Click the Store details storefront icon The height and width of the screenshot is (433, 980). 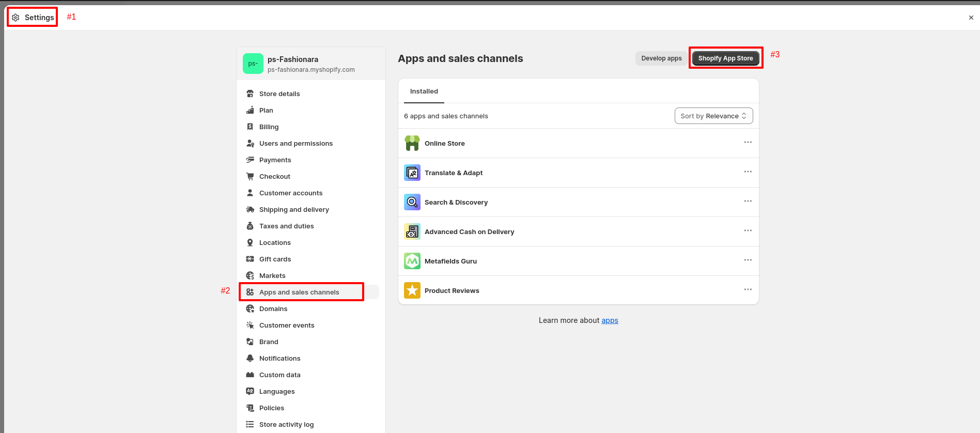click(x=250, y=94)
